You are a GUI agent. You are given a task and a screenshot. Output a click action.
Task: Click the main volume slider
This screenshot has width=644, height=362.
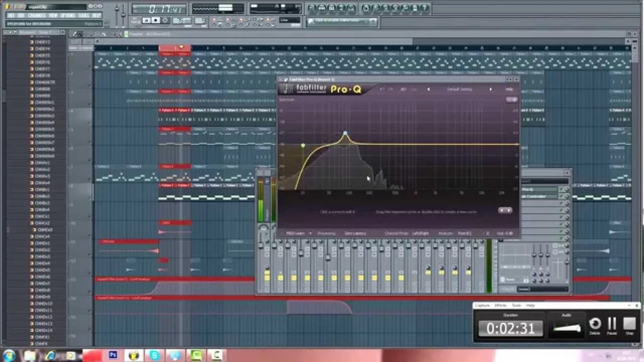pos(117,9)
